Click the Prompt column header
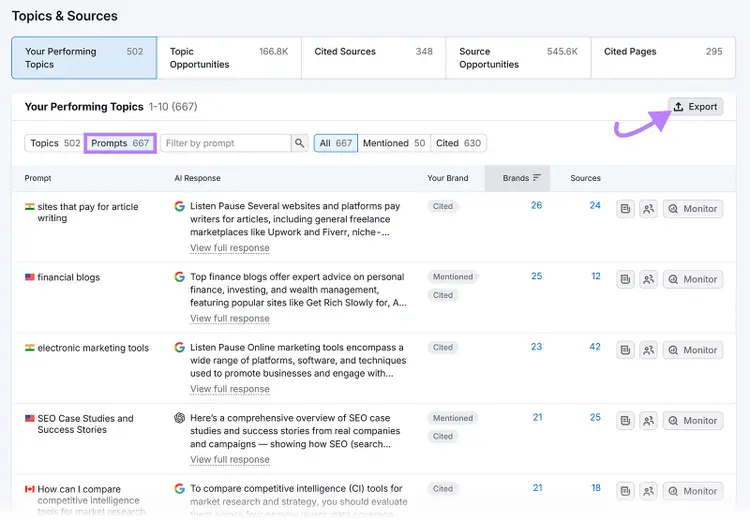 (38, 178)
